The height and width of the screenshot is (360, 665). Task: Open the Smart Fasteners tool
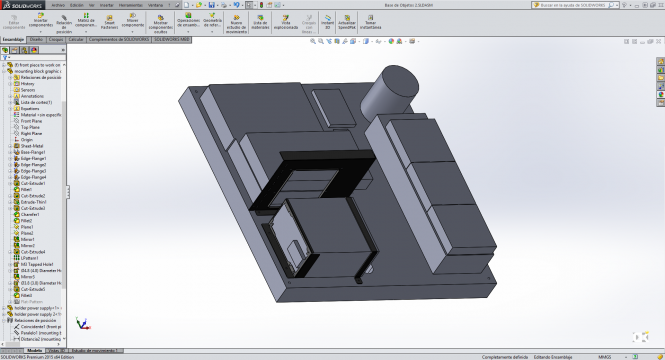(x=109, y=22)
